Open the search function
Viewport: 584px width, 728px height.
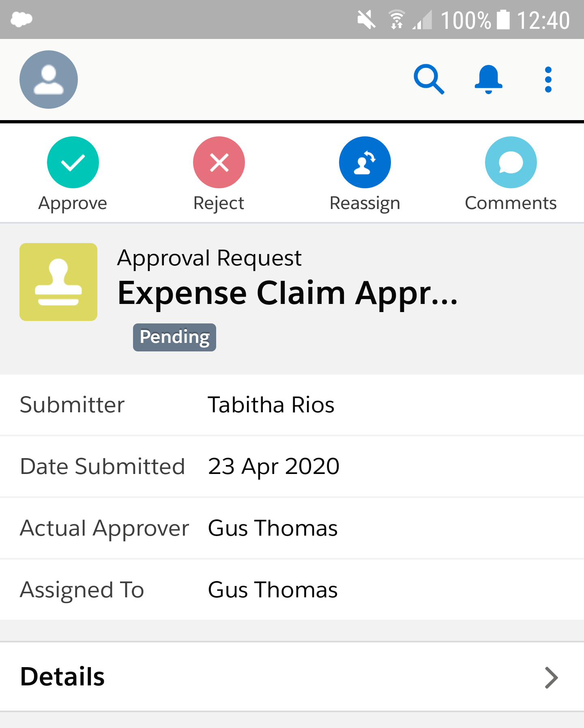pyautogui.click(x=429, y=79)
